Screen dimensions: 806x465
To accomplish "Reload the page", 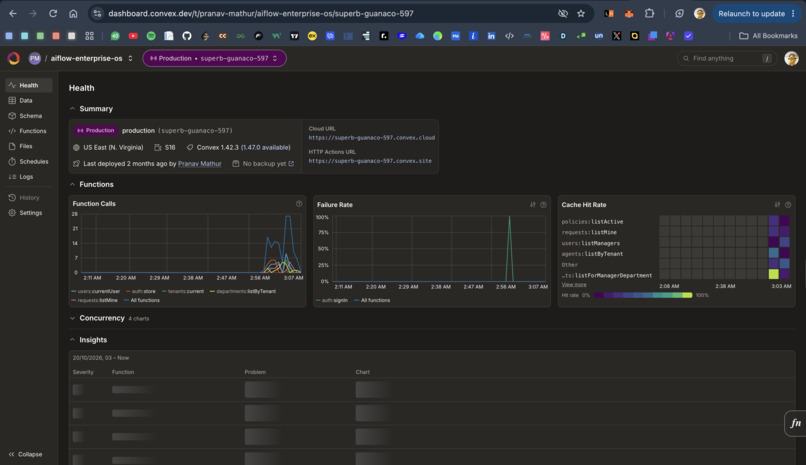I will tap(53, 14).
